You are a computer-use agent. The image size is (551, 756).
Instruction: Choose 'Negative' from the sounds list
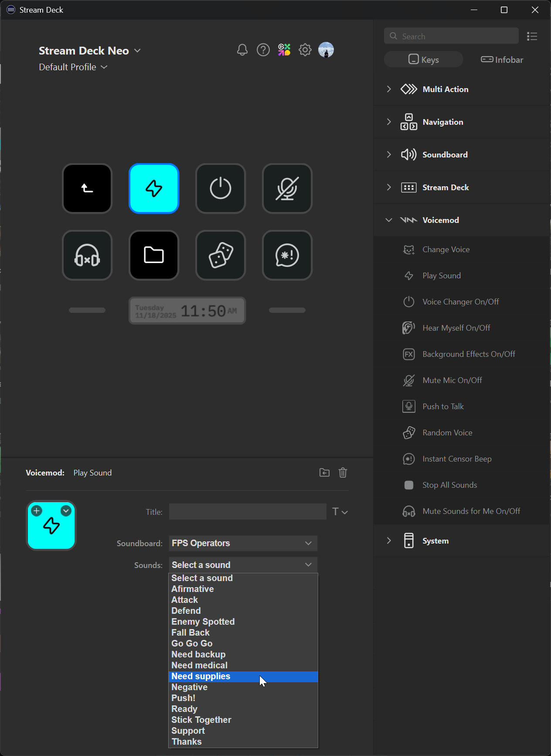coord(243,688)
